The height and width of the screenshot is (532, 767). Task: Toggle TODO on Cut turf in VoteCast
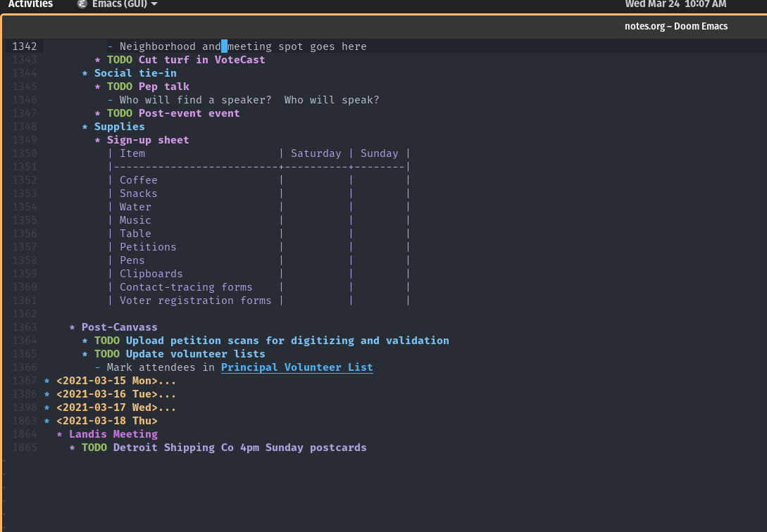(x=119, y=60)
